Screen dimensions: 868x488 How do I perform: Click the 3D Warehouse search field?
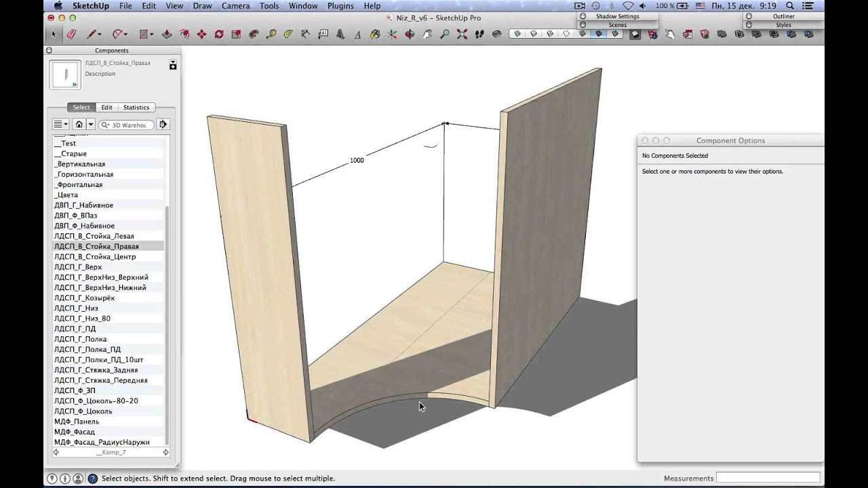tap(127, 125)
